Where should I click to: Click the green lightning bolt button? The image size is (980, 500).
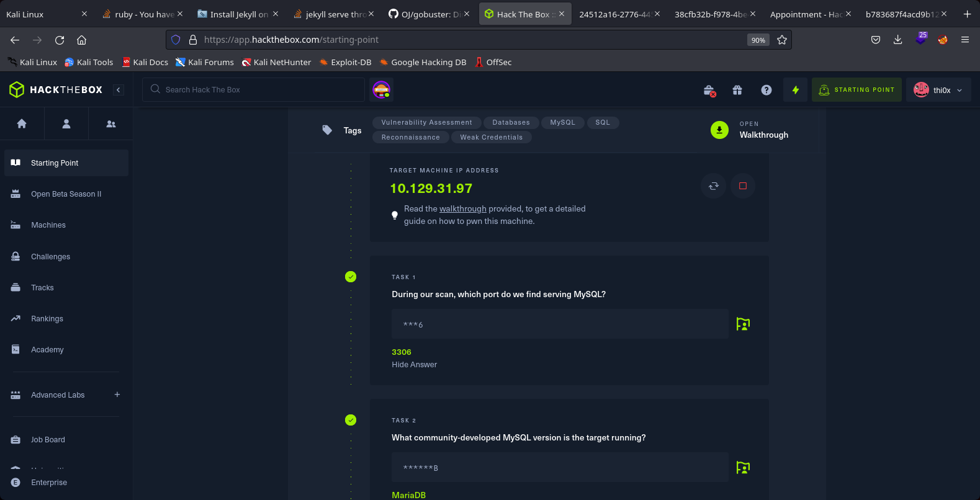[795, 90]
